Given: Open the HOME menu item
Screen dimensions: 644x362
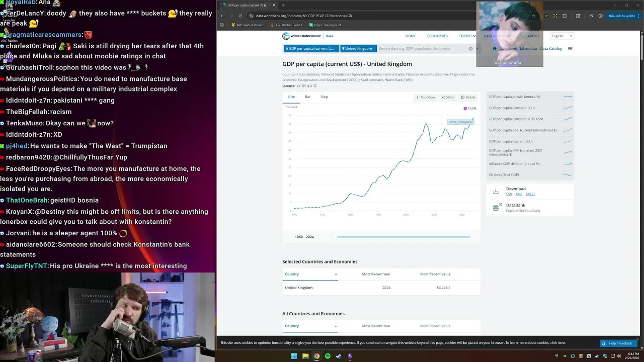Looking at the screenshot, I should click(411, 36).
